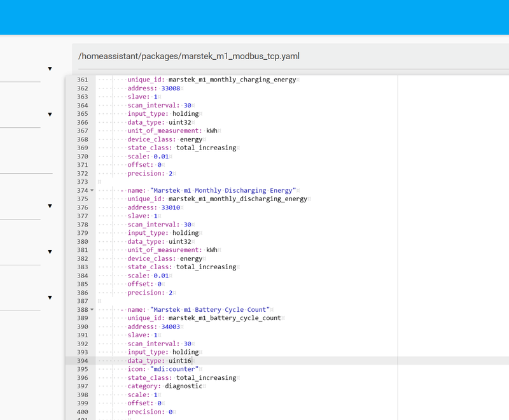Collapse the fold arrow at line 388
Viewport: 509px width, 420px height.
tap(92, 310)
